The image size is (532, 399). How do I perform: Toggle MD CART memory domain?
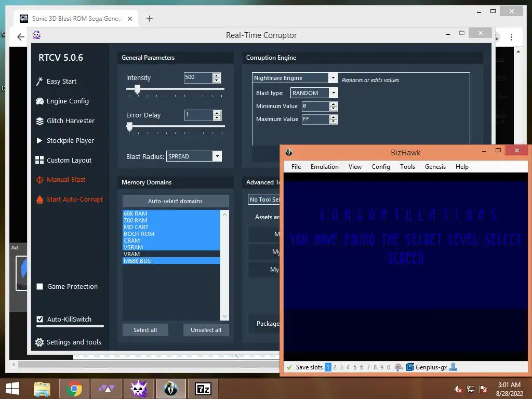(171, 227)
